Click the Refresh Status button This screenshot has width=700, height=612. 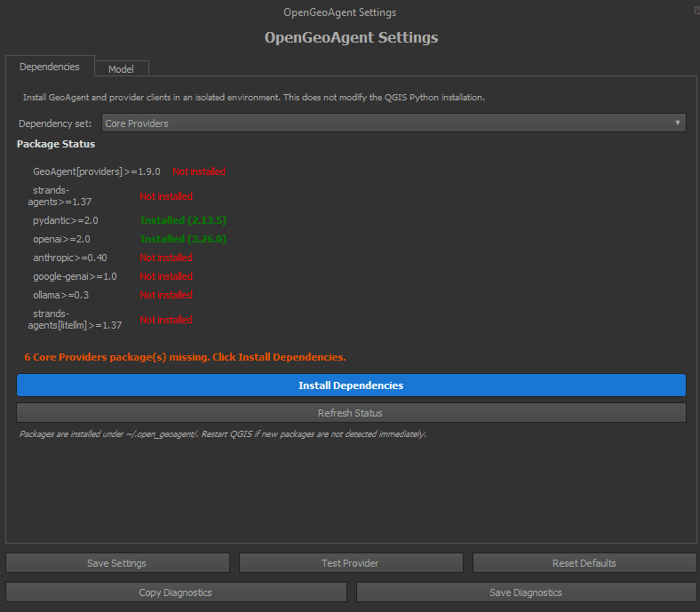(x=351, y=413)
